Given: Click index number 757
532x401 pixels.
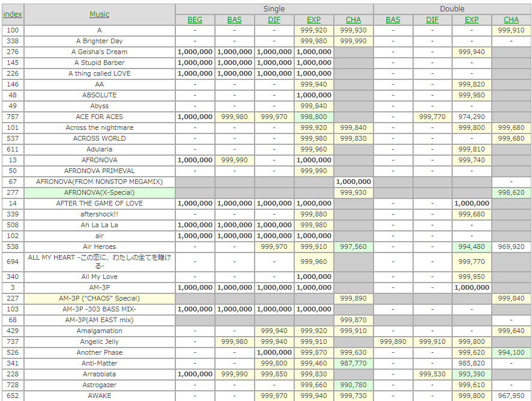Looking at the screenshot, I should click(x=13, y=117).
